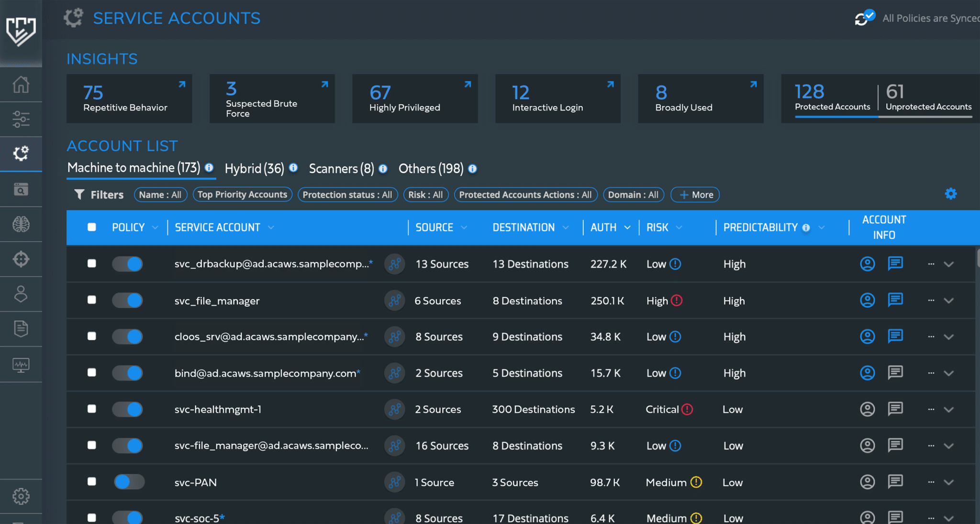This screenshot has width=980, height=524.
Task: Open Repetitive Behavior insight arrow icon
Action: pyautogui.click(x=182, y=85)
